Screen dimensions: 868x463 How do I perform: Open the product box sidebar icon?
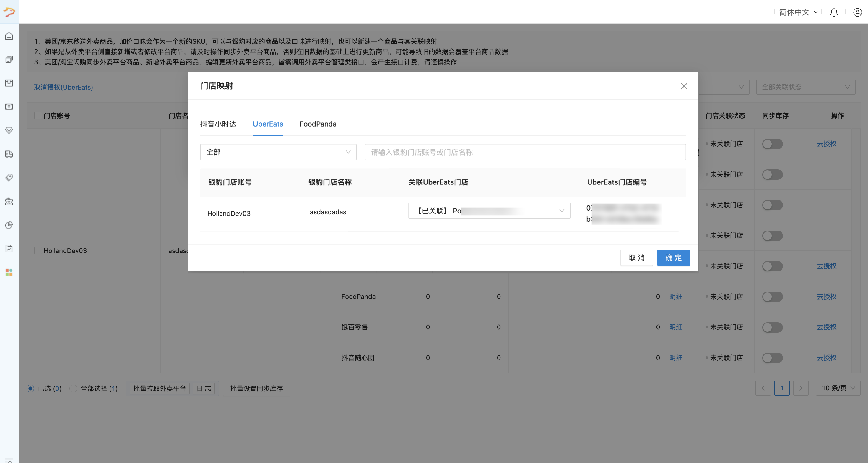coord(9,83)
